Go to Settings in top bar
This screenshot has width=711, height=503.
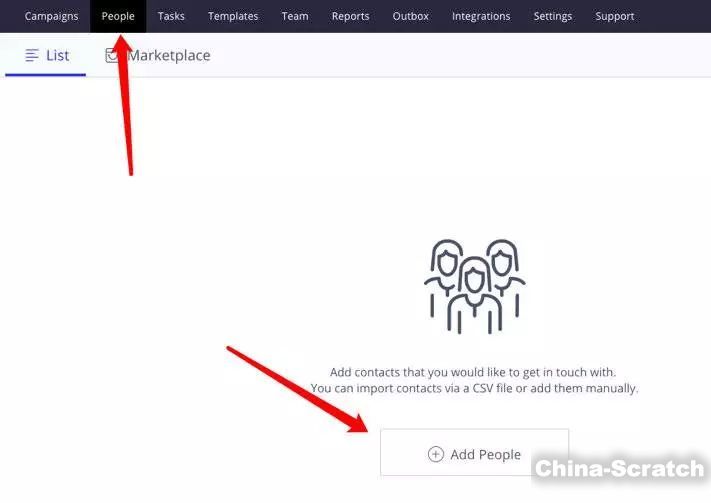553,16
